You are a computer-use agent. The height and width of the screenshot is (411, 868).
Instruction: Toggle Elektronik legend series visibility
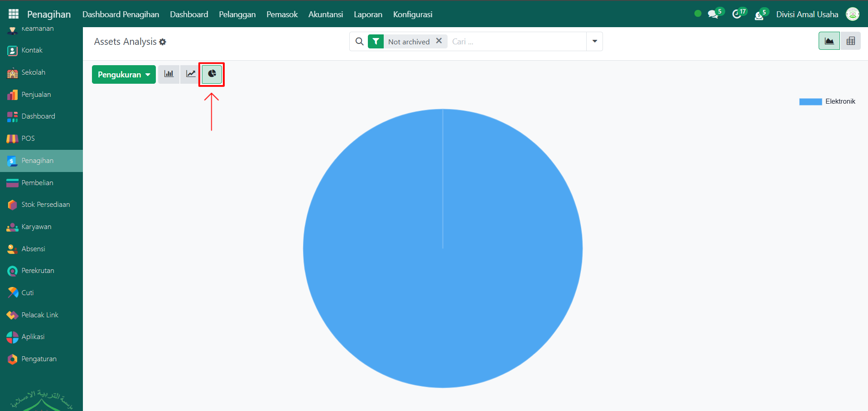827,101
